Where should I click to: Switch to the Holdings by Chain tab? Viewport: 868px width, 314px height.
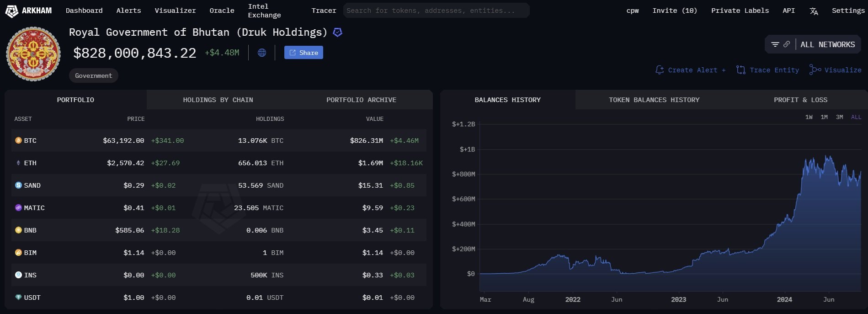coord(218,100)
